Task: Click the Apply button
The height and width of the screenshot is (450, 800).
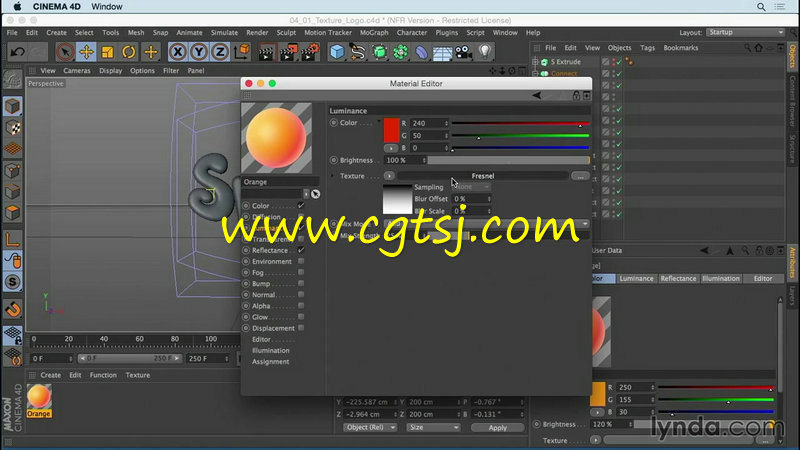Action: pos(497,428)
